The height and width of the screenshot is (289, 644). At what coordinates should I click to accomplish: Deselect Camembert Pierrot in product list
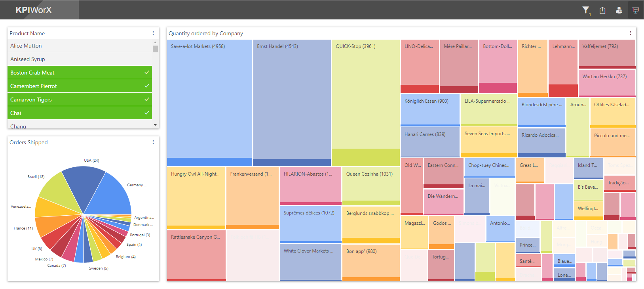80,86
